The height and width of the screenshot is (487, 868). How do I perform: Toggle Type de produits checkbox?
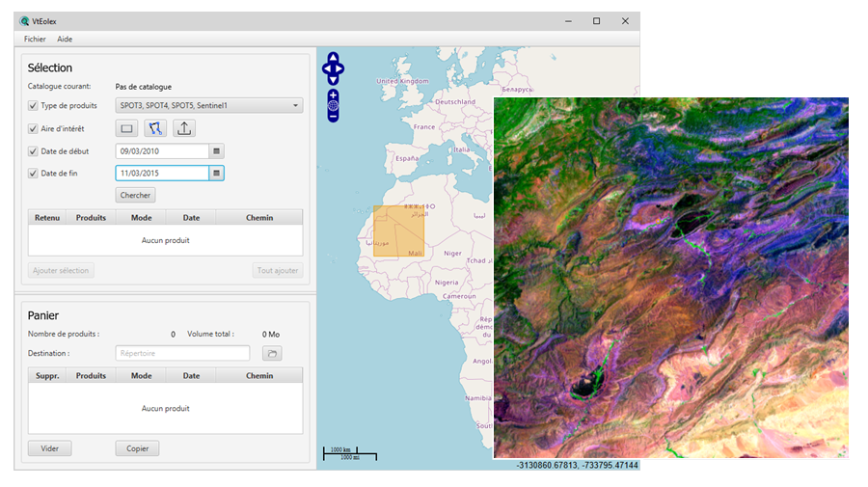33,105
